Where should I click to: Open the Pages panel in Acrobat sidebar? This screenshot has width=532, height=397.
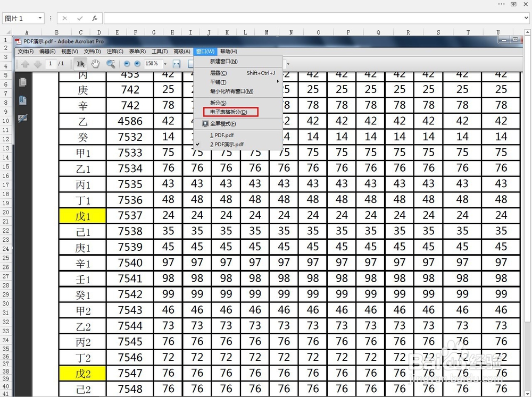23,82
